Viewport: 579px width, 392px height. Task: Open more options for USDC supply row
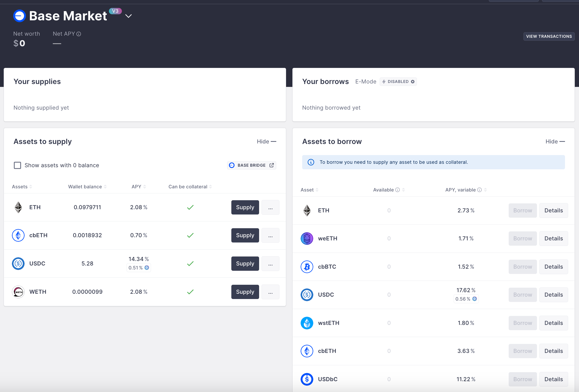[270, 264]
